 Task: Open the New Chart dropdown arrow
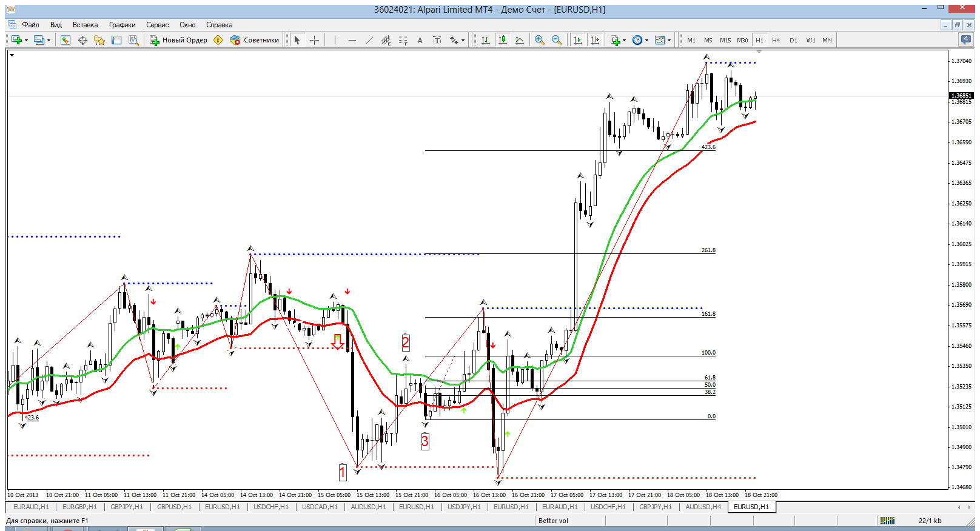(x=26, y=41)
